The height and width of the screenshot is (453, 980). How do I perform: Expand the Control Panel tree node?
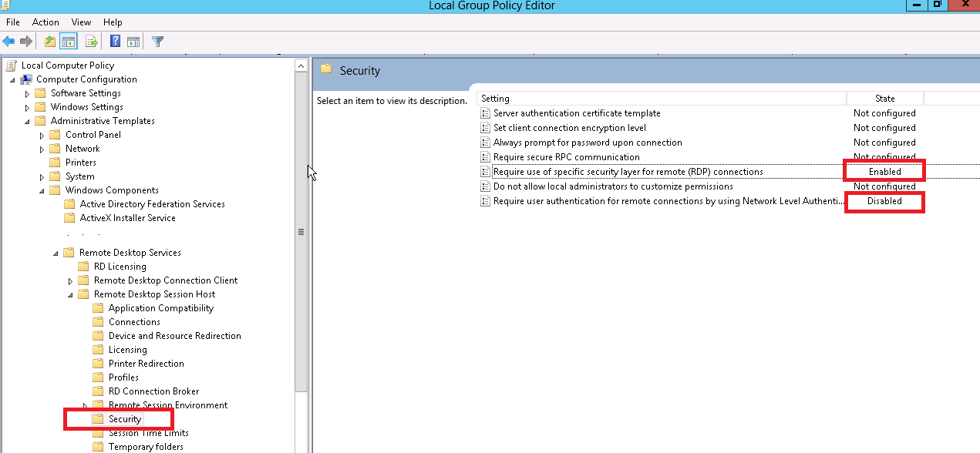click(42, 135)
